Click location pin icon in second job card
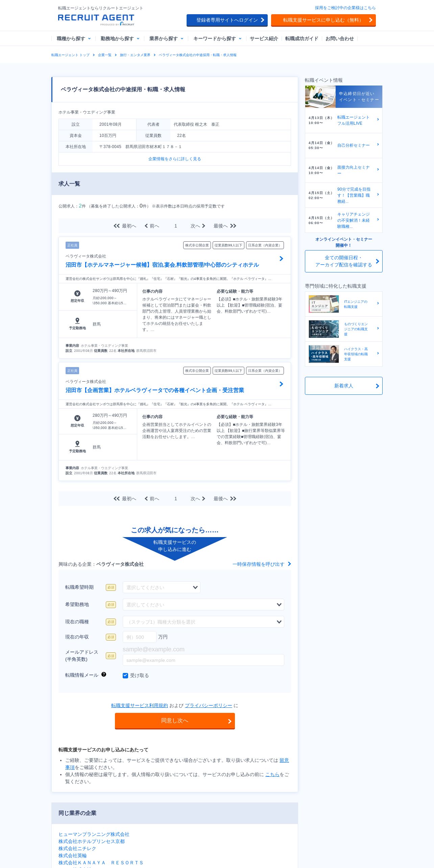 click(77, 443)
